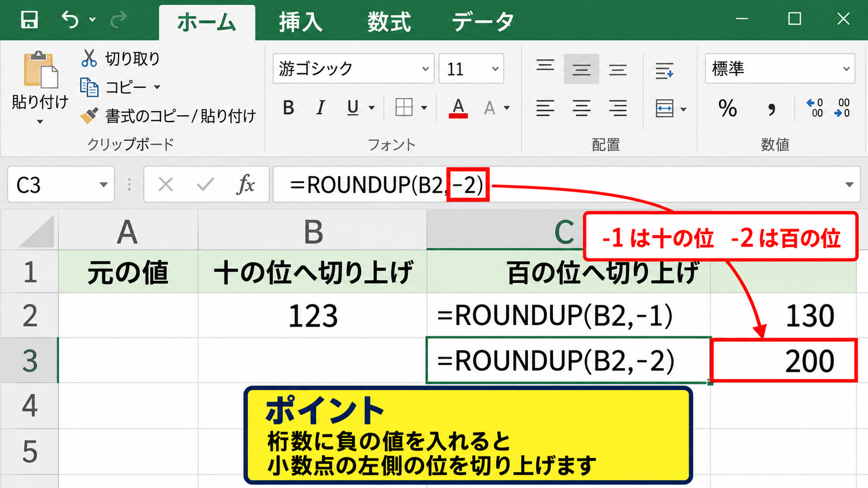Increase decimal places
The height and width of the screenshot is (488, 868).
click(x=815, y=107)
